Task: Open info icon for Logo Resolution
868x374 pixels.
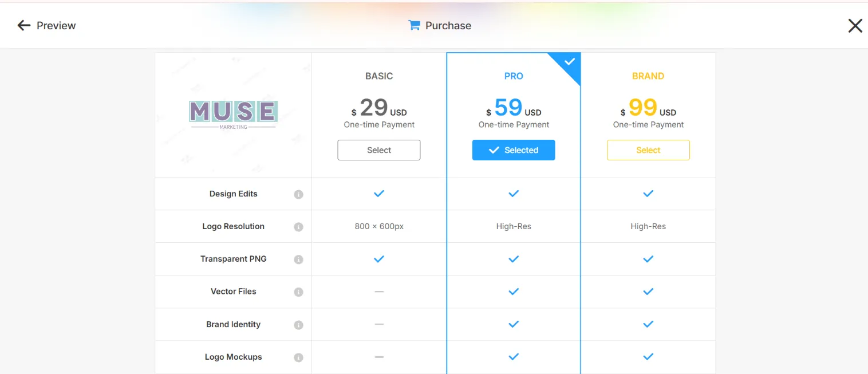Action: tap(298, 227)
